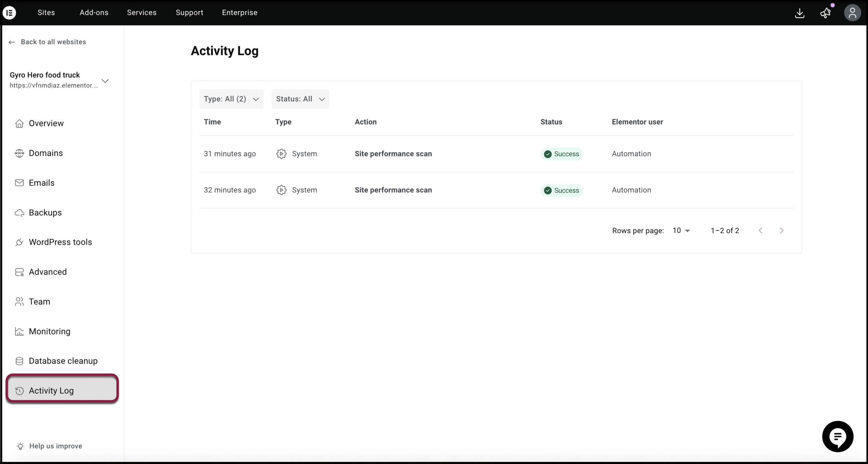868x464 pixels.
Task: Open the megaphone announcements icon
Action: tap(825, 13)
